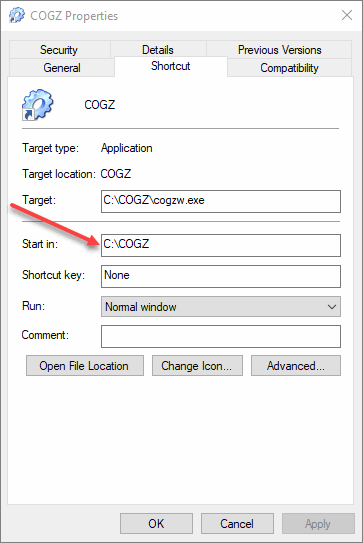
Task: Click the Open File Location button
Action: 85,365
